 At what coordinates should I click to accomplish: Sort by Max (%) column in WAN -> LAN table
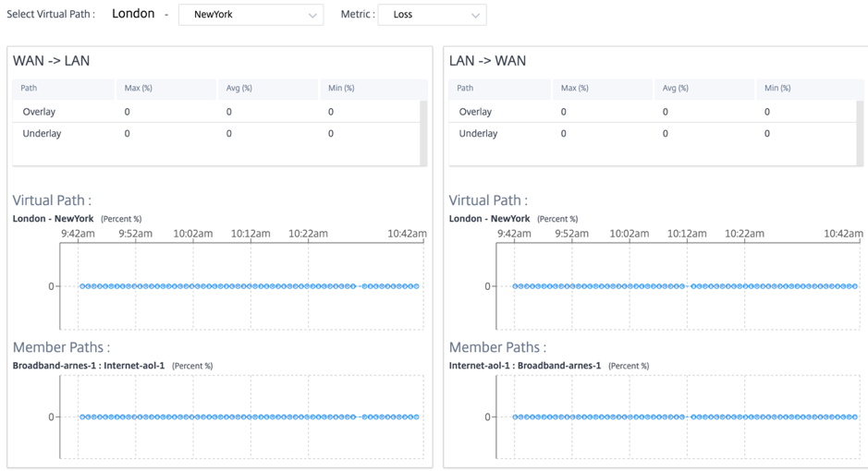pyautogui.click(x=165, y=89)
